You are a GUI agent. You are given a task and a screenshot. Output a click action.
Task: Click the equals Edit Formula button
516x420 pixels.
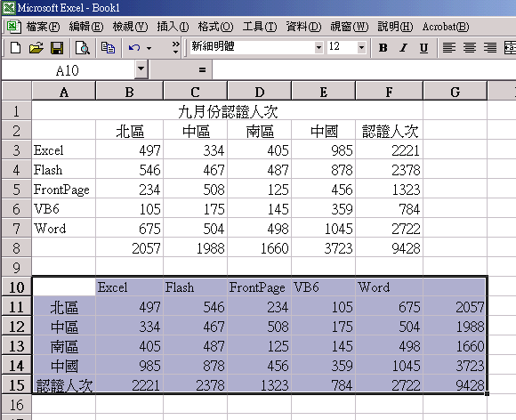[202, 69]
